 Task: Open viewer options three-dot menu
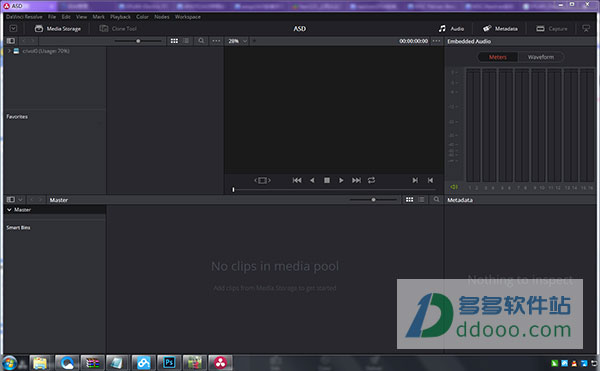pyautogui.click(x=436, y=41)
